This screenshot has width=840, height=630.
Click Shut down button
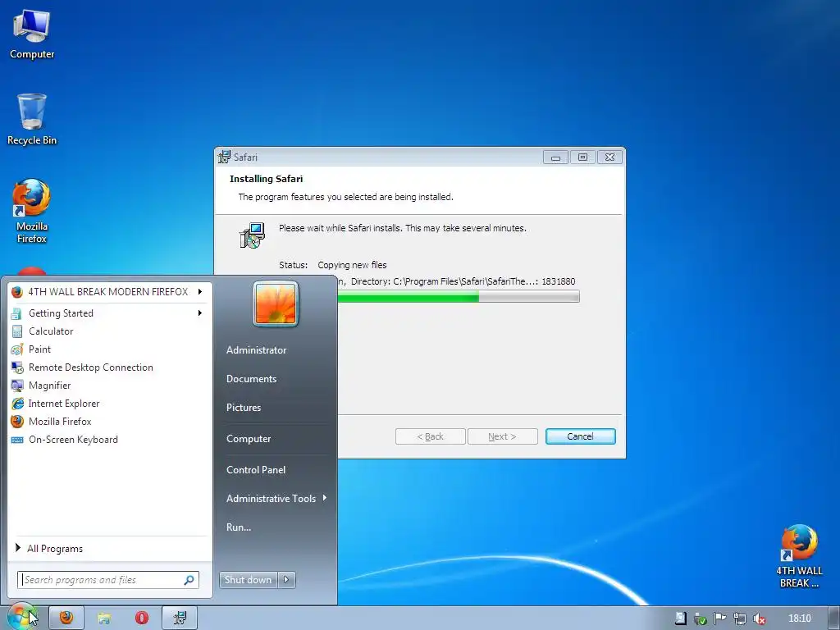pos(248,579)
